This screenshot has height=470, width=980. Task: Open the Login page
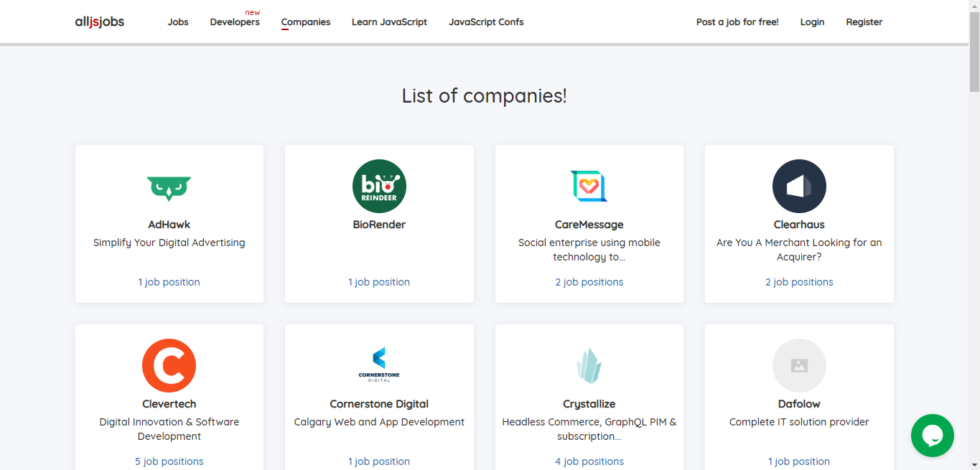tap(812, 22)
